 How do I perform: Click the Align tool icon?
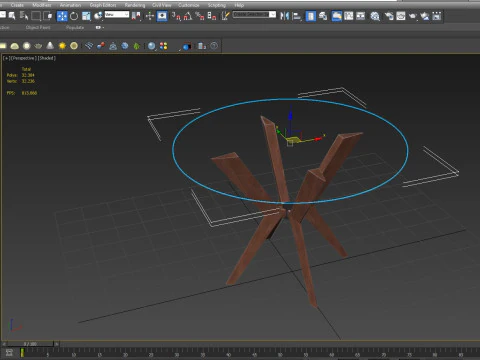[296, 16]
